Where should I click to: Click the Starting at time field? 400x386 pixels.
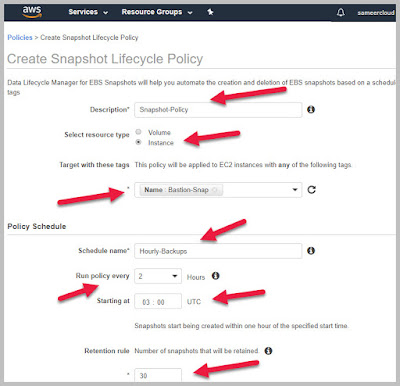coord(158,301)
